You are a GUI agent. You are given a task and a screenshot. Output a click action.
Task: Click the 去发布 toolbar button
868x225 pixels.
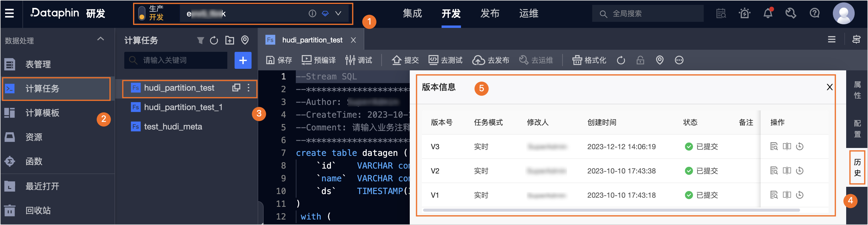tap(491, 60)
